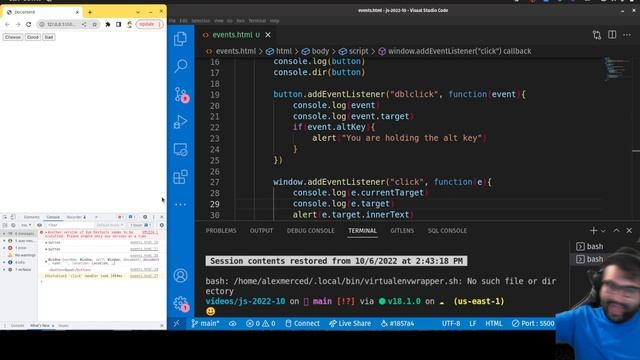Open the Source Control view
The image size is (640, 360).
180,94
